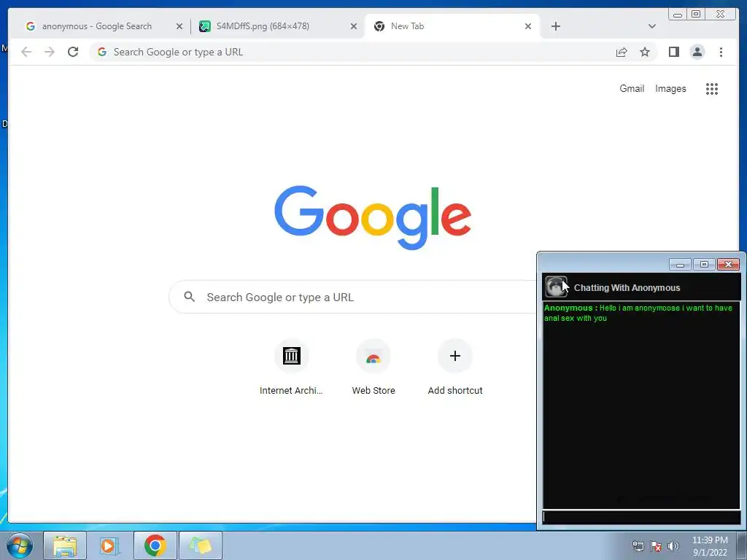Click the Show desktop strip on the taskbar
The height and width of the screenshot is (560, 747).
pos(742,545)
